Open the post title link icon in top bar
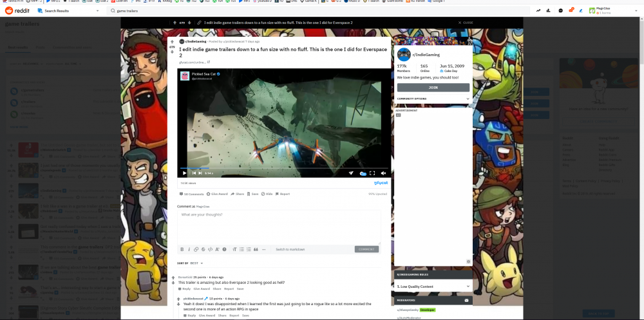644x320 pixels. [199, 23]
